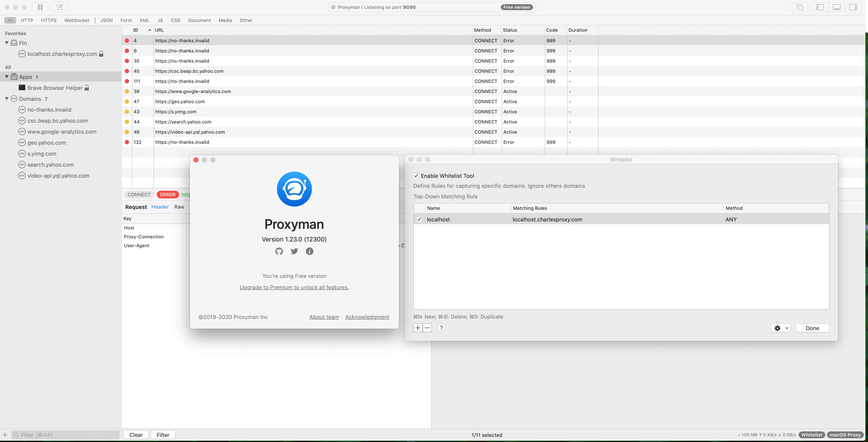Click the lock icon beside Brave Browser Helper
This screenshot has width=868, height=442.
[x=87, y=88]
